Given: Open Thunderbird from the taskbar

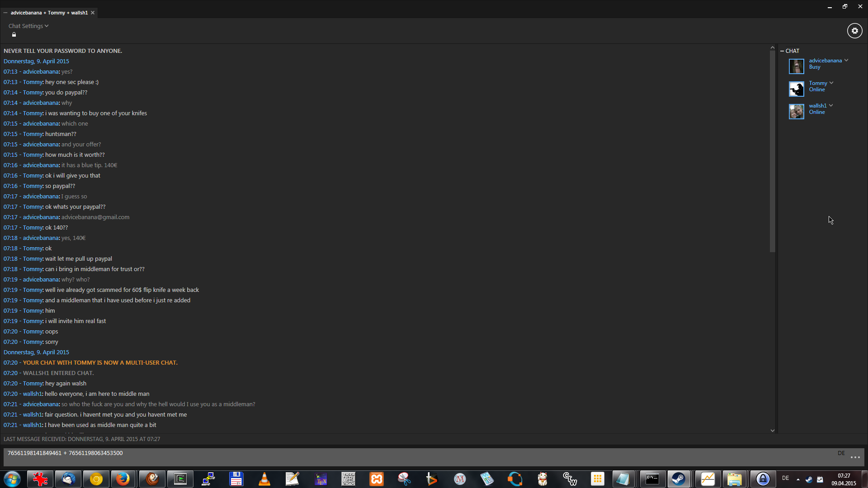Looking at the screenshot, I should 68,479.
